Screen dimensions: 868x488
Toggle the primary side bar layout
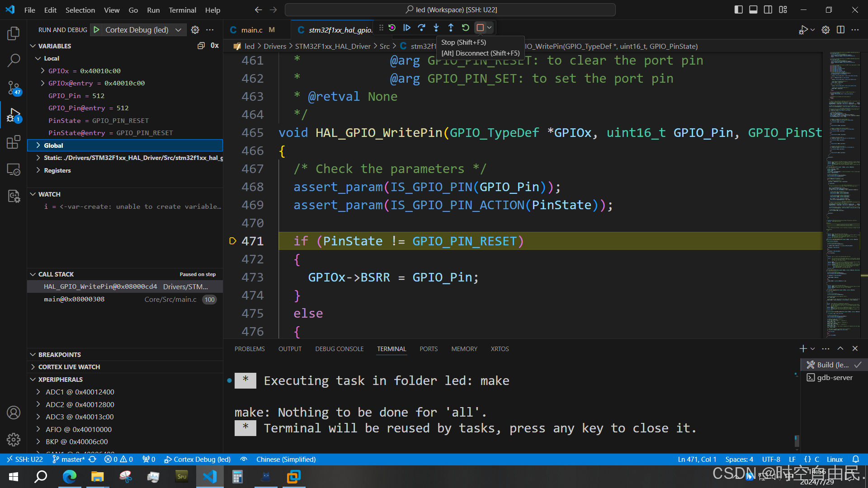click(738, 9)
